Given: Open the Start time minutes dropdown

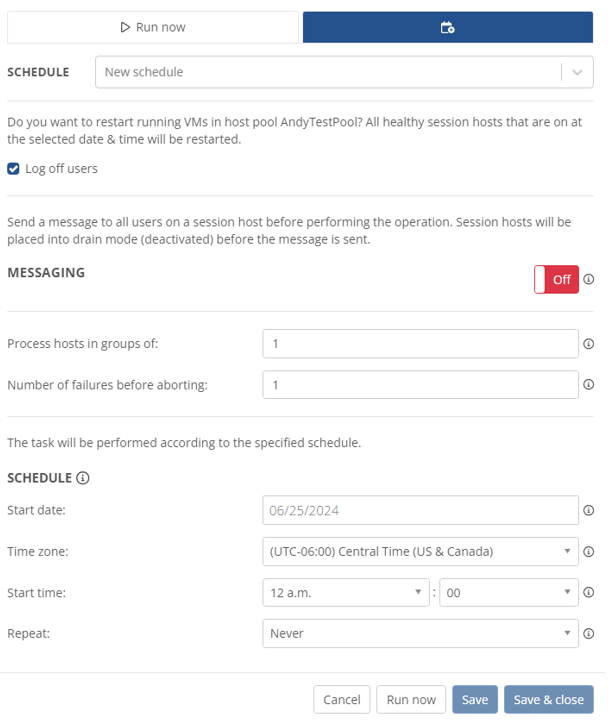Looking at the screenshot, I should pyautogui.click(x=508, y=592).
